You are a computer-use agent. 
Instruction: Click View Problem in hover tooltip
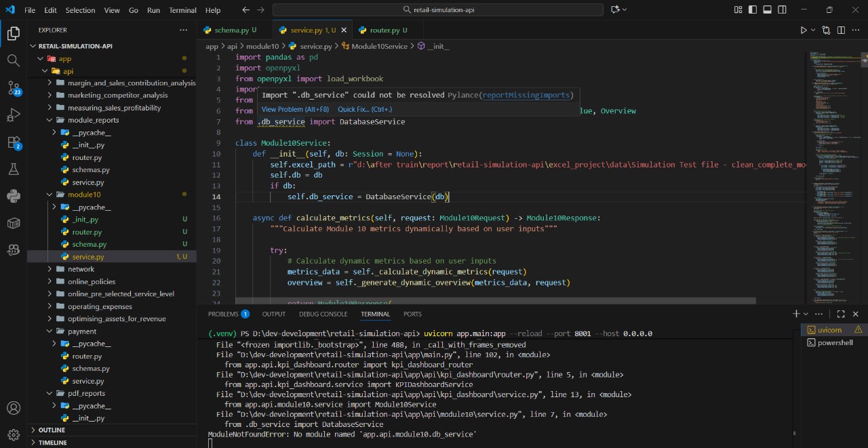[295, 109]
